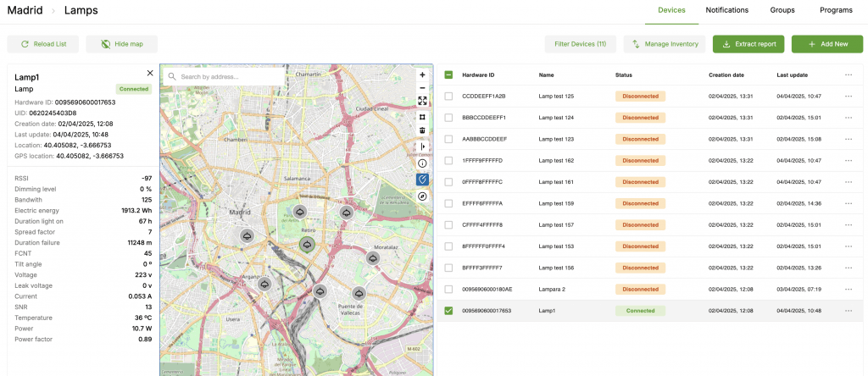The height and width of the screenshot is (376, 868).
Task: Add a new device with Add New
Action: coord(827,44)
